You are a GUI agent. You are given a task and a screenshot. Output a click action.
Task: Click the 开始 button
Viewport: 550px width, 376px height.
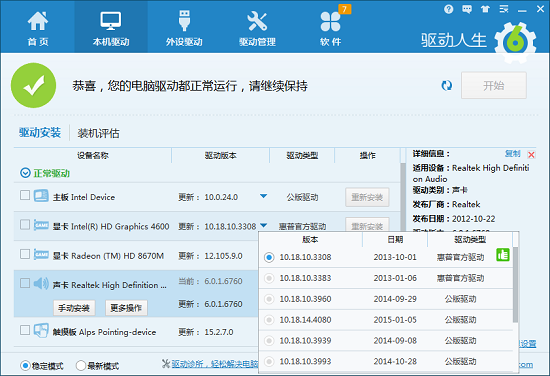[494, 85]
